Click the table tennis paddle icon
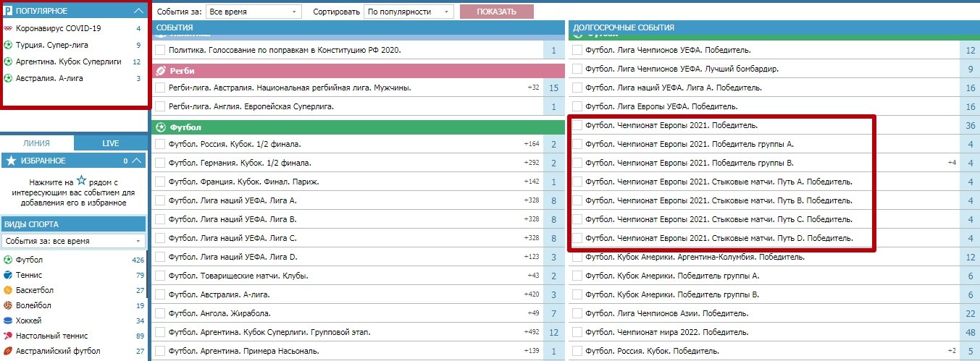980x361 pixels. coord(8,336)
